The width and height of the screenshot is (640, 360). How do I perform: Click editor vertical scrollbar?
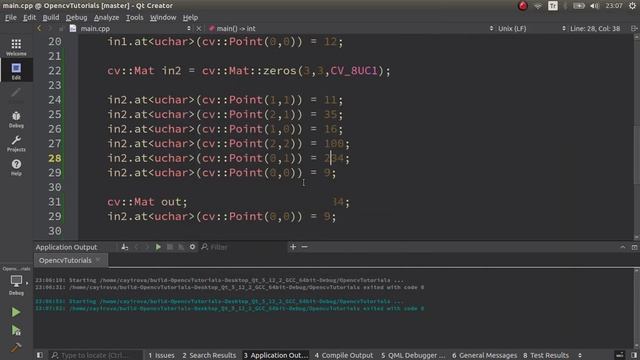(x=636, y=137)
